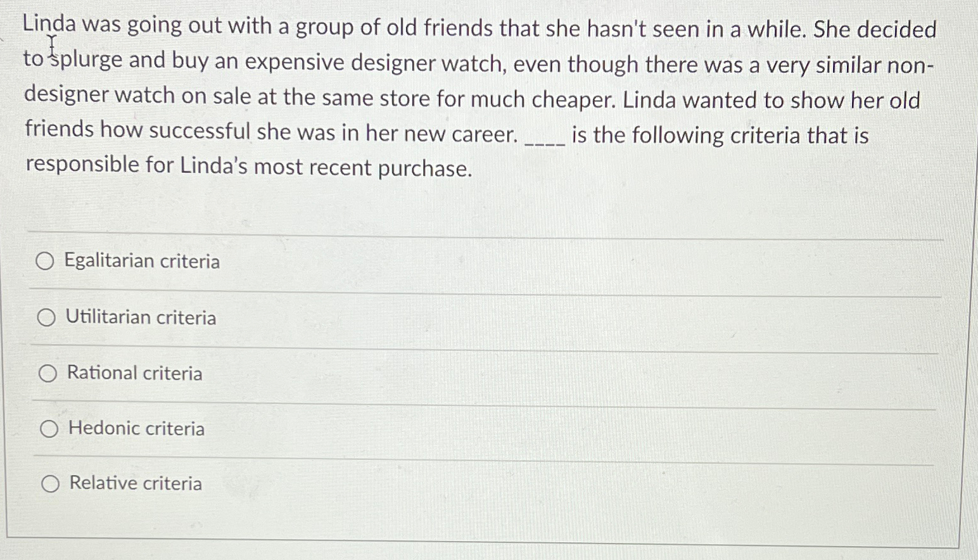This screenshot has height=560, width=978.
Task: Select the Utilitarian criteria radio button
Action: tap(47, 317)
